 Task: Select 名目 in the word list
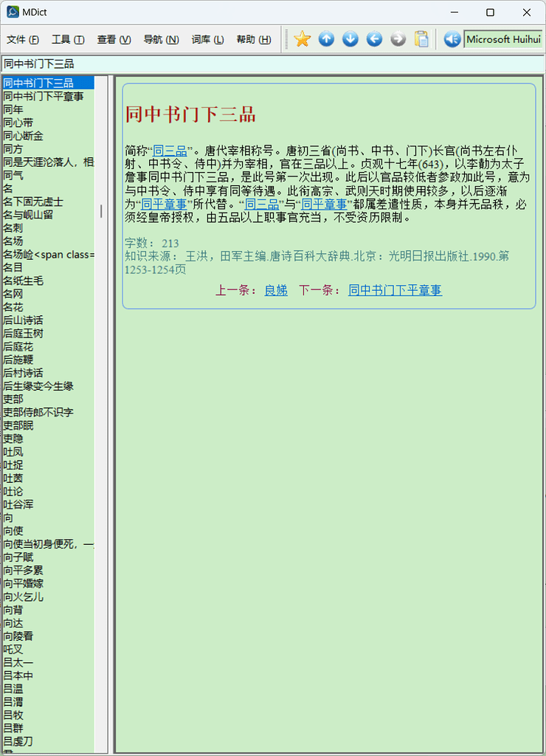point(48,267)
